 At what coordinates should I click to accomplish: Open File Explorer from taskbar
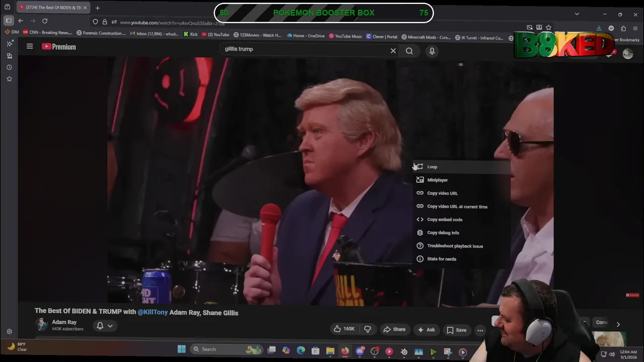(330, 351)
